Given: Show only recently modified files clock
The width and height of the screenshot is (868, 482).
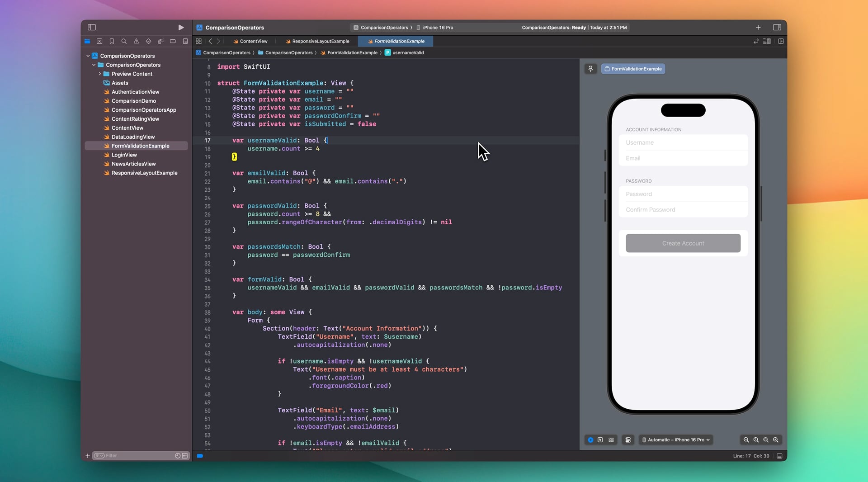Looking at the screenshot, I should coord(178,456).
